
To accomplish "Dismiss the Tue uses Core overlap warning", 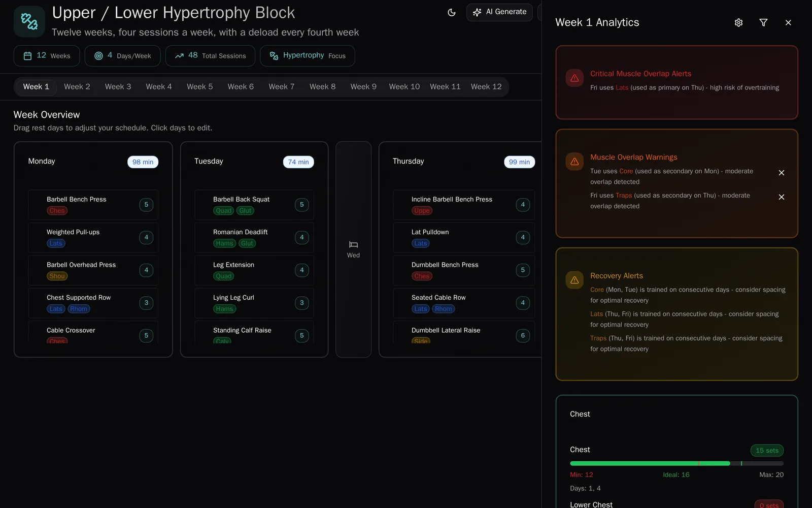I will 782,173.
